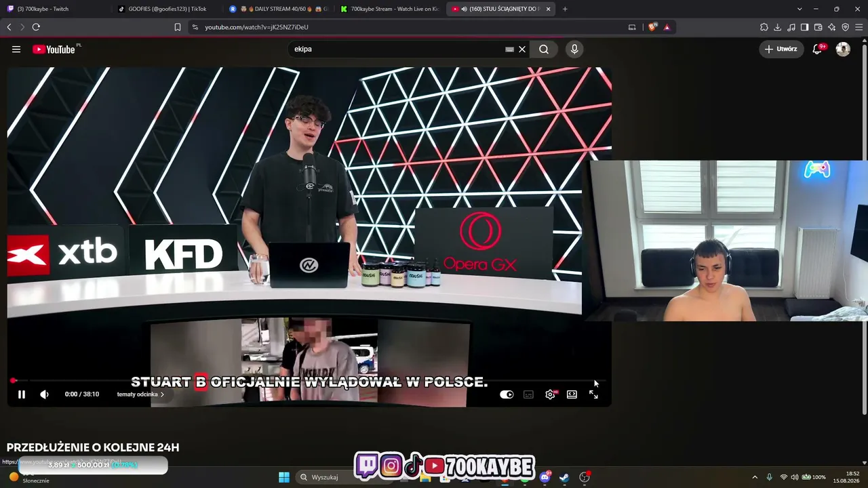Screen dimensions: 868x488
Task: Go back in browser history
Action: tap(9, 27)
